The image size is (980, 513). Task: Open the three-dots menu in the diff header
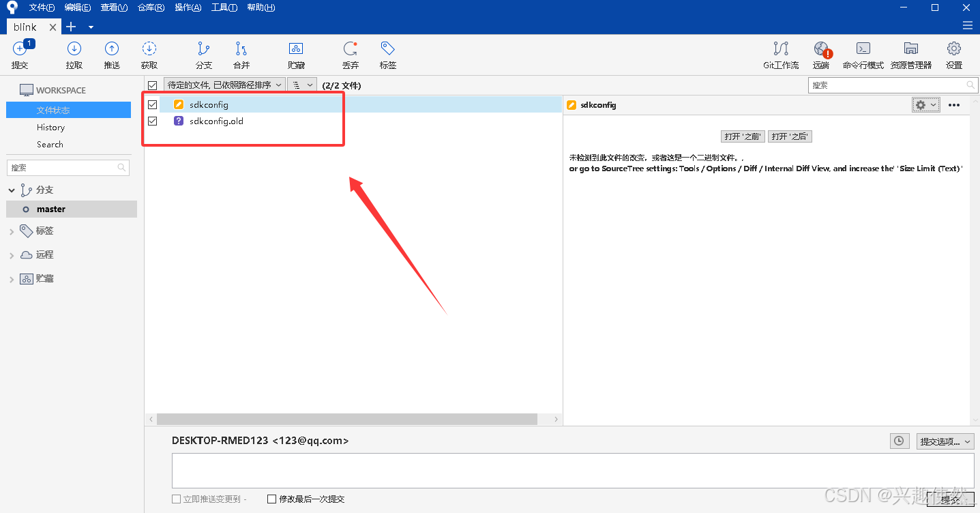(954, 105)
